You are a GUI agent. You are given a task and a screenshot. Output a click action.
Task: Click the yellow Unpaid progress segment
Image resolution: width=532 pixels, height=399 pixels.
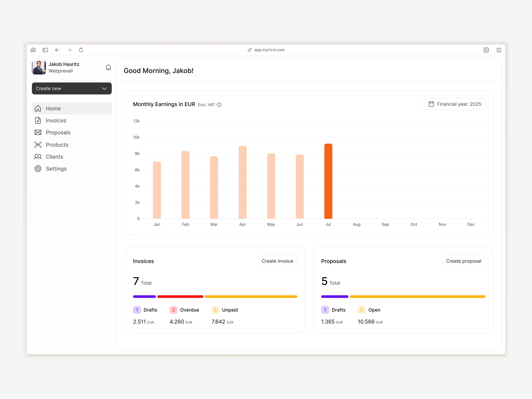click(x=251, y=297)
